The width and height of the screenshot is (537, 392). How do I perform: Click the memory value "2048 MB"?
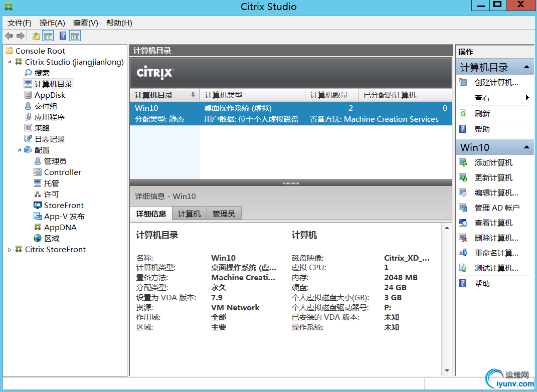401,277
